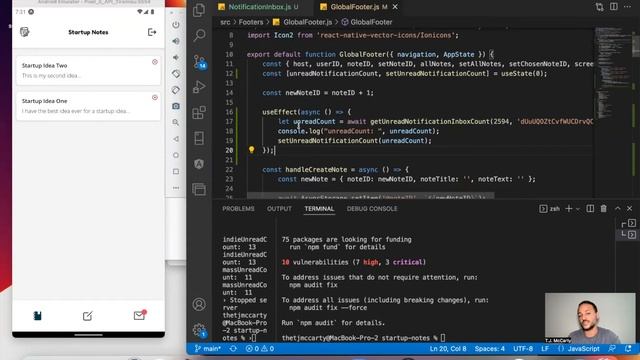
Task: Open the compare changes icon in editor toolbar
Action: pos(599,7)
